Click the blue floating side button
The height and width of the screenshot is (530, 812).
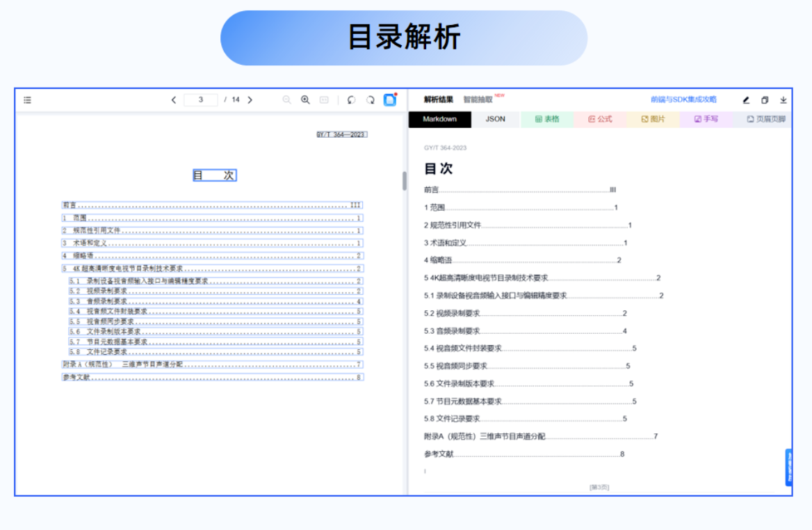(x=788, y=467)
